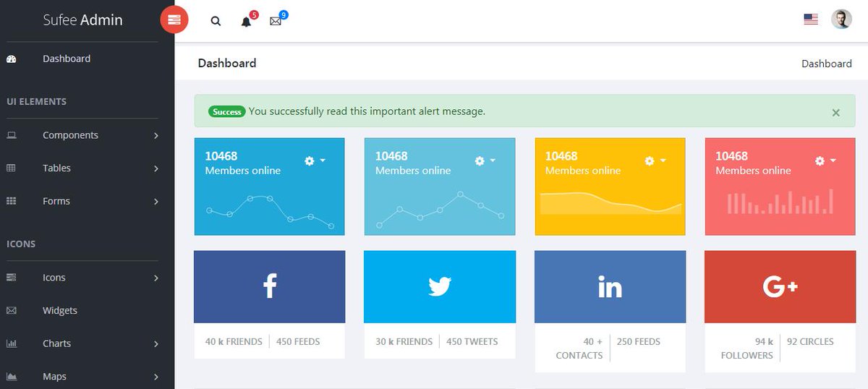Open gear dropdown on red members card
Image resolution: width=868 pixels, height=389 pixels.
click(825, 161)
